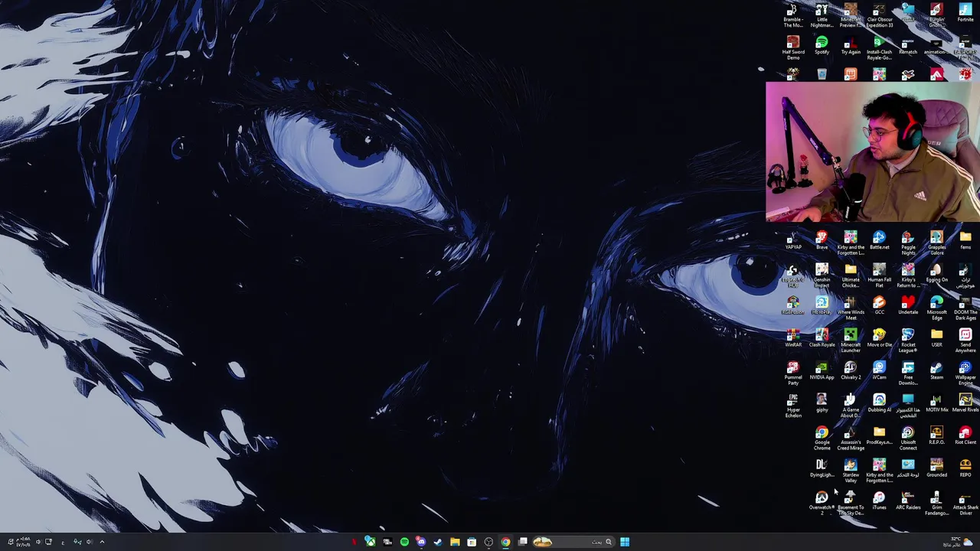
Task: Select the Hyper Echelon shortcut
Action: pos(793,406)
